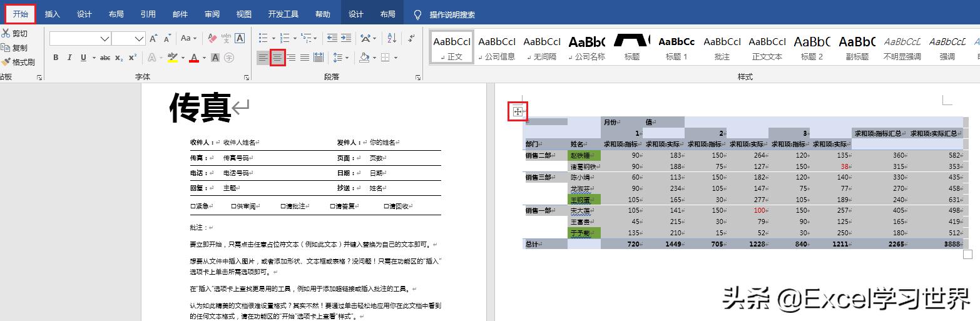Image resolution: width=980 pixels, height=321 pixels.
Task: Open the 引用 tab
Action: tap(148, 14)
